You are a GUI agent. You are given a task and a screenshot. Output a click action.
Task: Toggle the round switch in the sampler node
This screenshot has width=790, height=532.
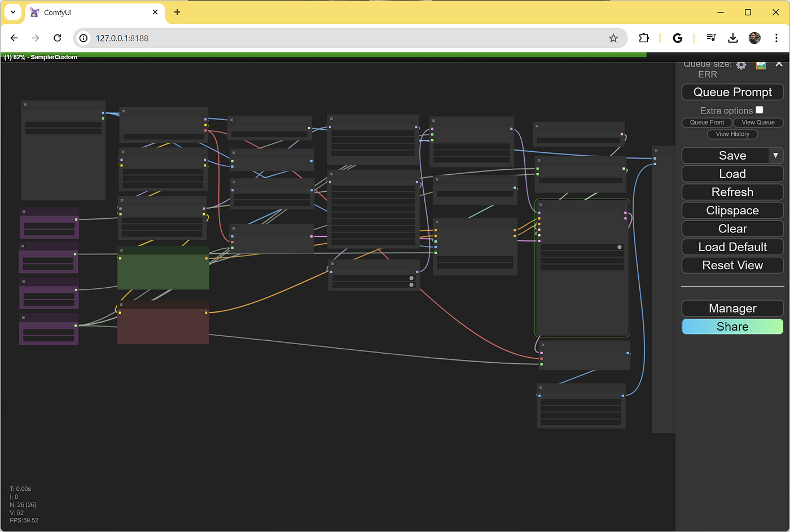[x=620, y=247]
